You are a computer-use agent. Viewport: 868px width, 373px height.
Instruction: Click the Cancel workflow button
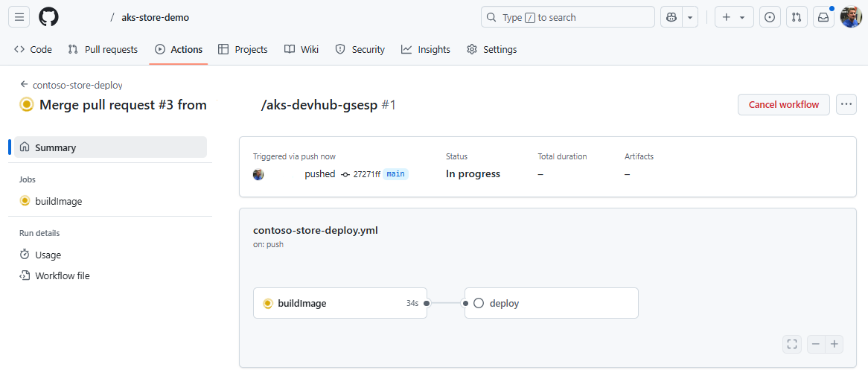pyautogui.click(x=783, y=104)
